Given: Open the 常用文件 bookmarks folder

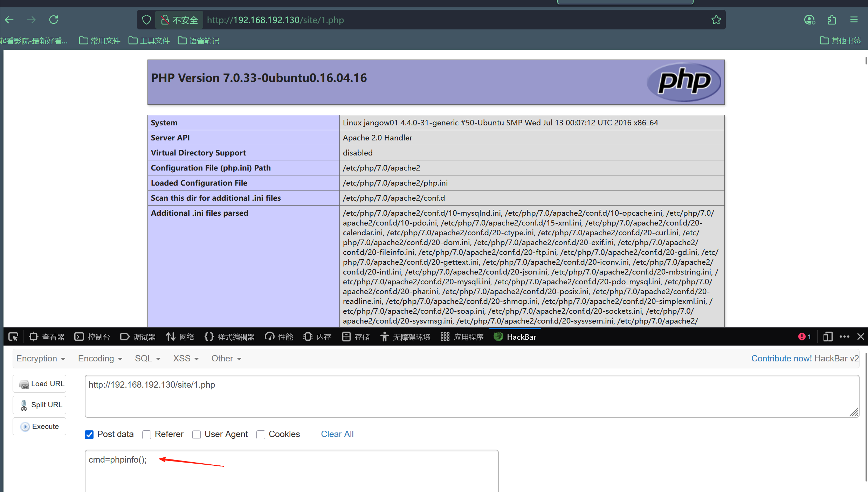Looking at the screenshot, I should click(x=100, y=41).
